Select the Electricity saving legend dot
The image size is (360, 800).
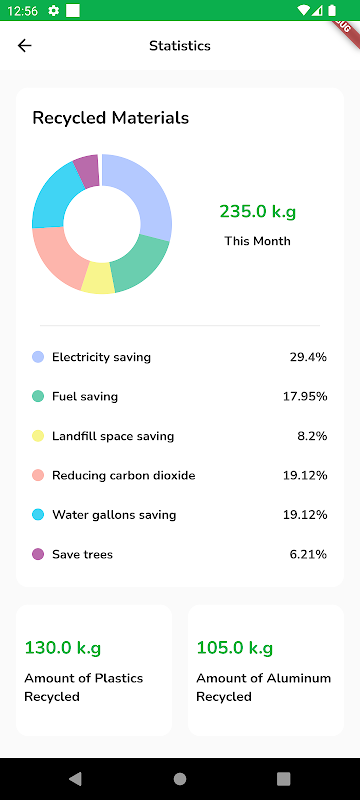(38, 357)
